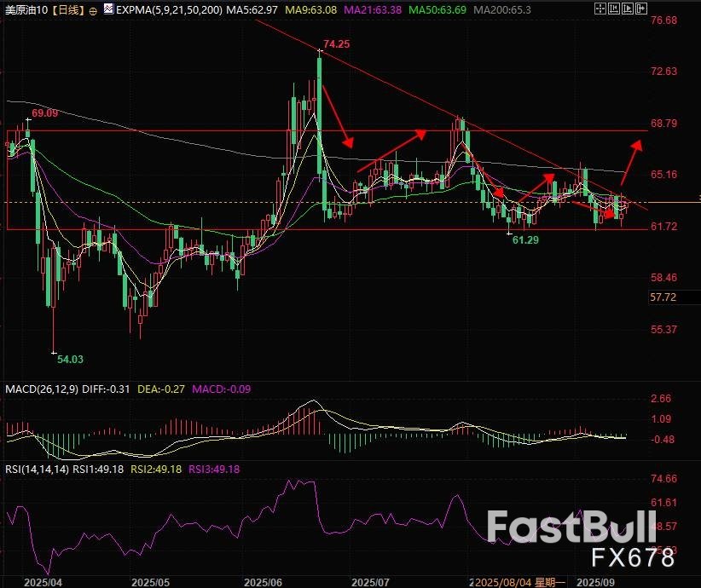Click the 57.72 price tag on the right axis

tap(663, 297)
